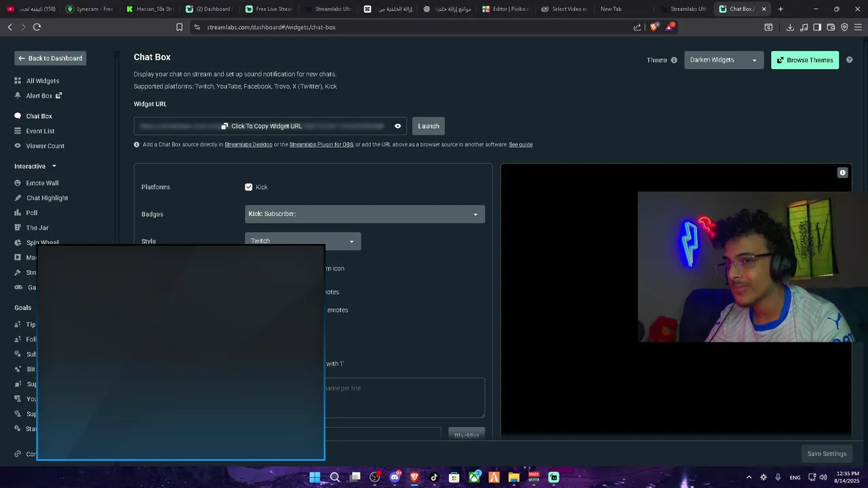Click the info icon beside Add a Chat Box
868x488 pixels.
click(137, 144)
